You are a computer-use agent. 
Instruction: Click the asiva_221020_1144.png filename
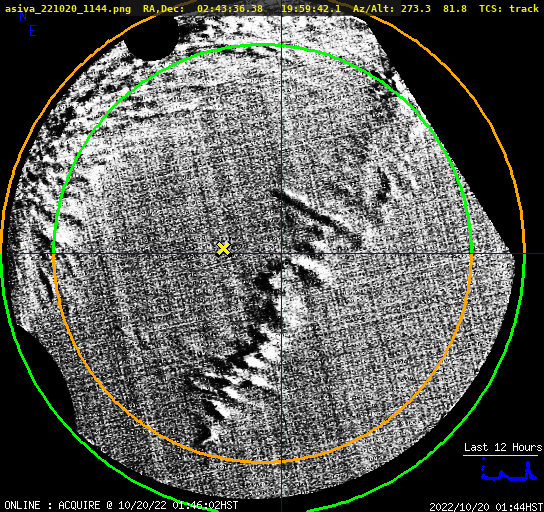(x=68, y=8)
